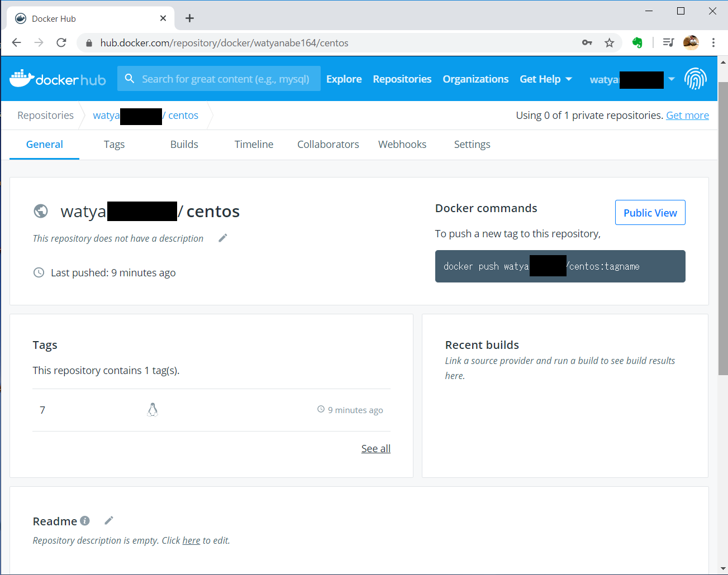Click the globe public repository icon
The image size is (728, 575).
[41, 211]
